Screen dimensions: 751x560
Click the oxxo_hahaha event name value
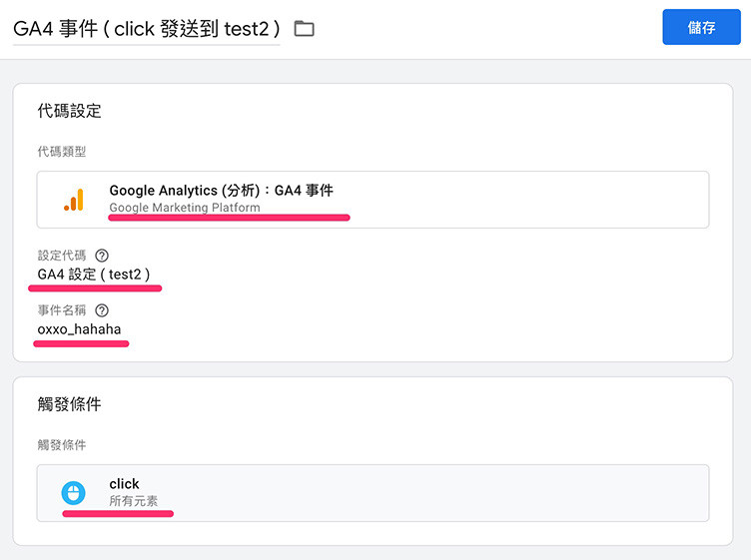coord(79,329)
